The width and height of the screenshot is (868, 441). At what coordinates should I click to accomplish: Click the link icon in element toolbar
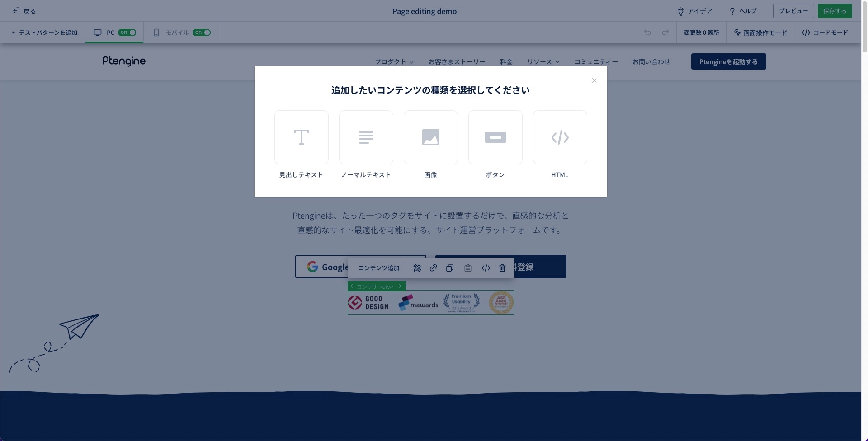(x=433, y=268)
